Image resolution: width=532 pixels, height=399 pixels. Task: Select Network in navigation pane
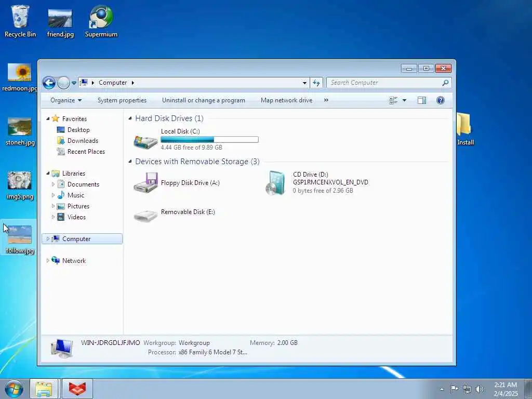(74, 261)
